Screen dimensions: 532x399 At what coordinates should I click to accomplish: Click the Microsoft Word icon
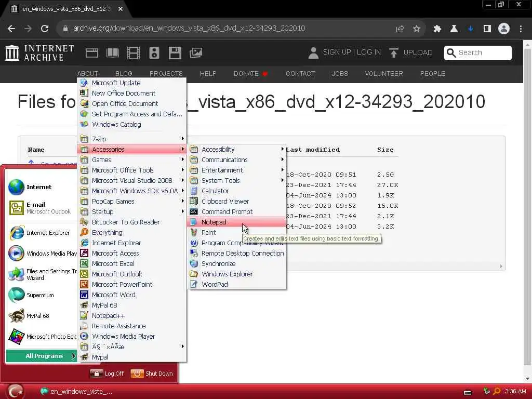tap(84, 295)
